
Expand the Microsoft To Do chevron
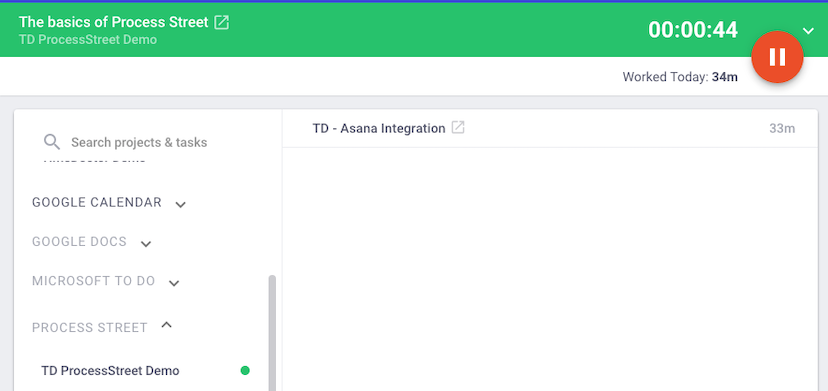(x=174, y=283)
